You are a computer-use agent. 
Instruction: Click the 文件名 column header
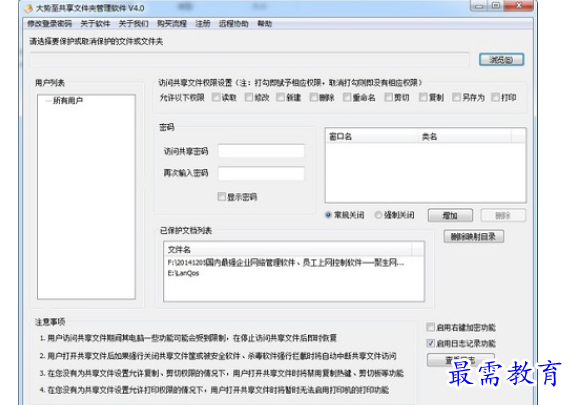click(x=288, y=250)
